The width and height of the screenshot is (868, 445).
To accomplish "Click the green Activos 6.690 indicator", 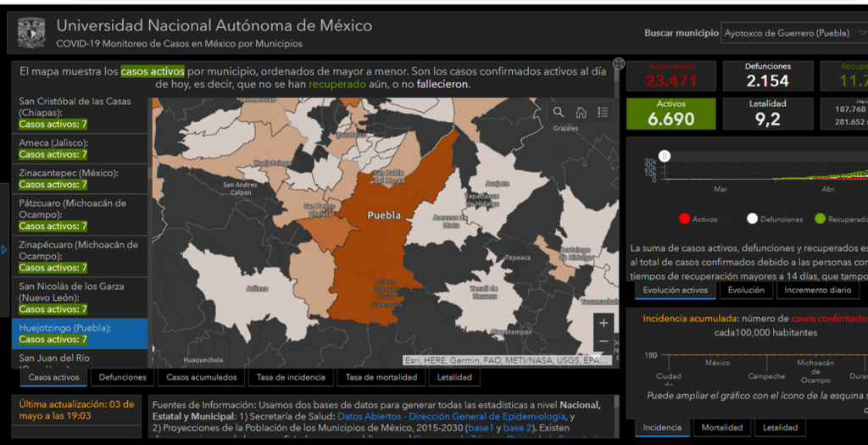I will click(x=671, y=114).
